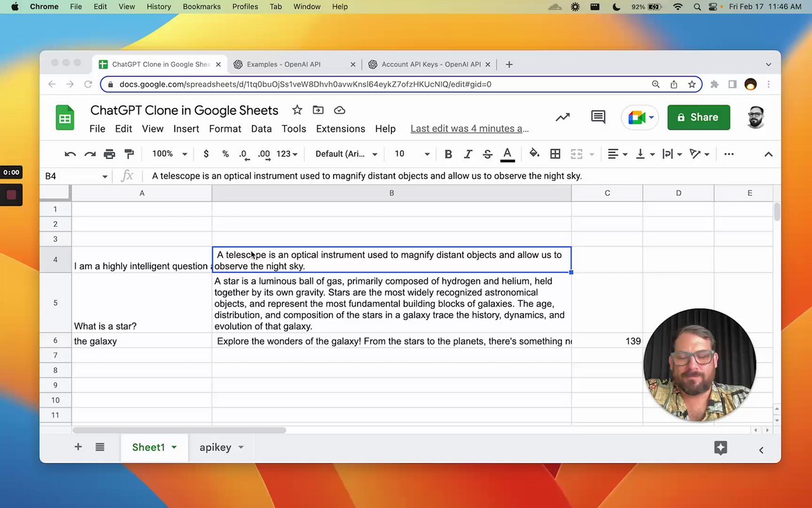Select the Paint format roller tool
The image size is (812, 508).
(x=129, y=154)
